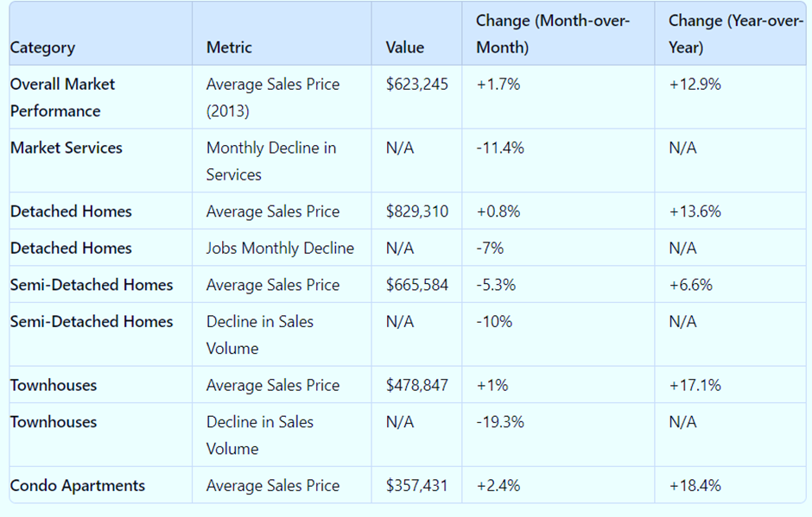The height and width of the screenshot is (517, 812).
Task: Select the -19.3% townhouses decline cell
Action: [500, 422]
